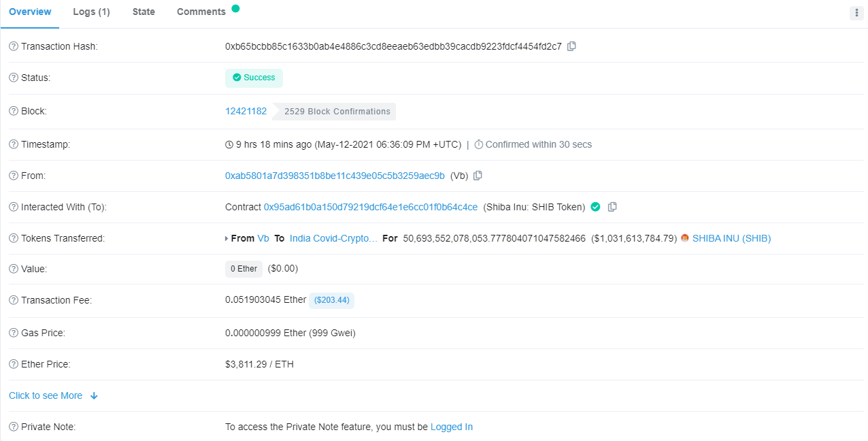Click the Shiba Inu token logo icon
Image resolution: width=868 pixels, height=441 pixels.
click(x=685, y=238)
